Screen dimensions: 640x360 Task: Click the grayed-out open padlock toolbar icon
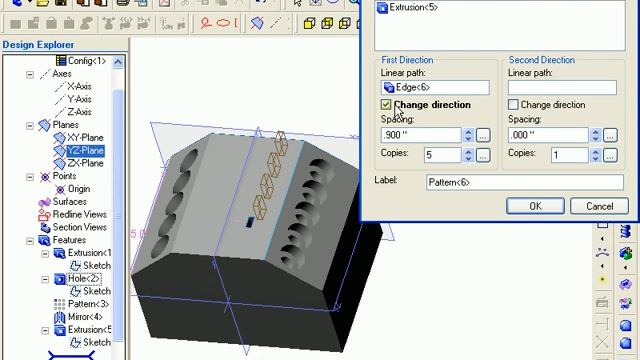(51, 23)
